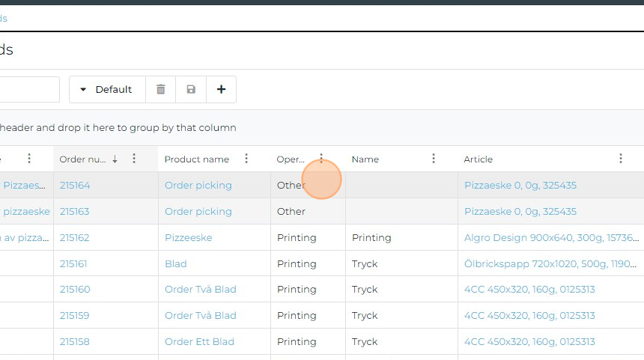
Task: Click the save view floppy icon
Action: (x=191, y=90)
